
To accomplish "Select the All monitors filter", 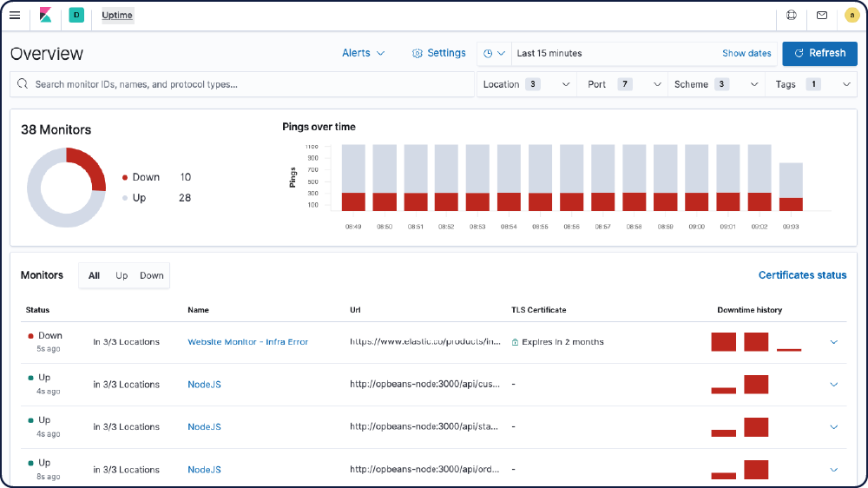I will pos(94,275).
